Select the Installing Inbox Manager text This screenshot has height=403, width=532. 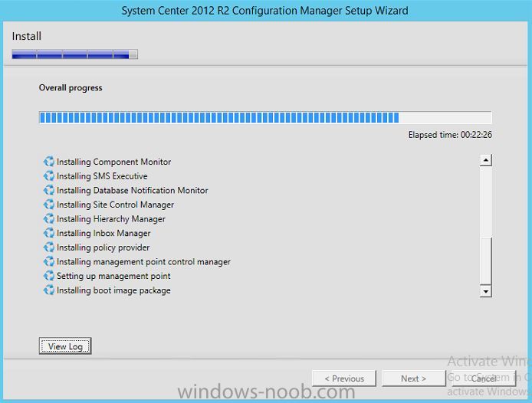103,233
